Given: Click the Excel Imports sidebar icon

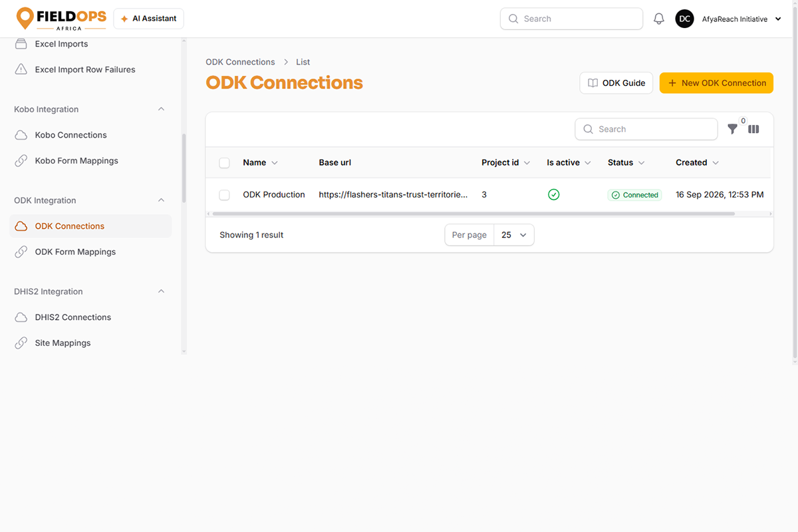Looking at the screenshot, I should (x=21, y=44).
